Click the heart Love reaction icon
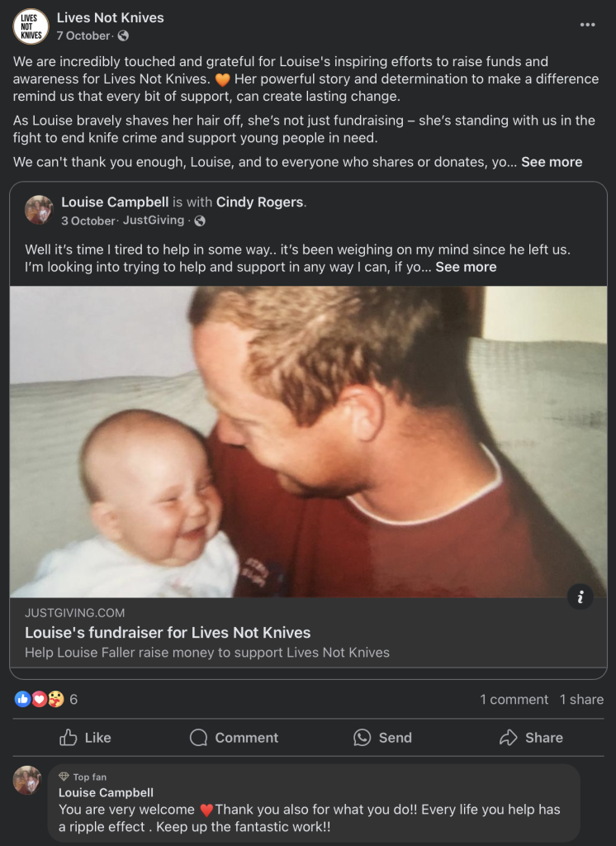Image resolution: width=616 pixels, height=846 pixels. [39, 699]
